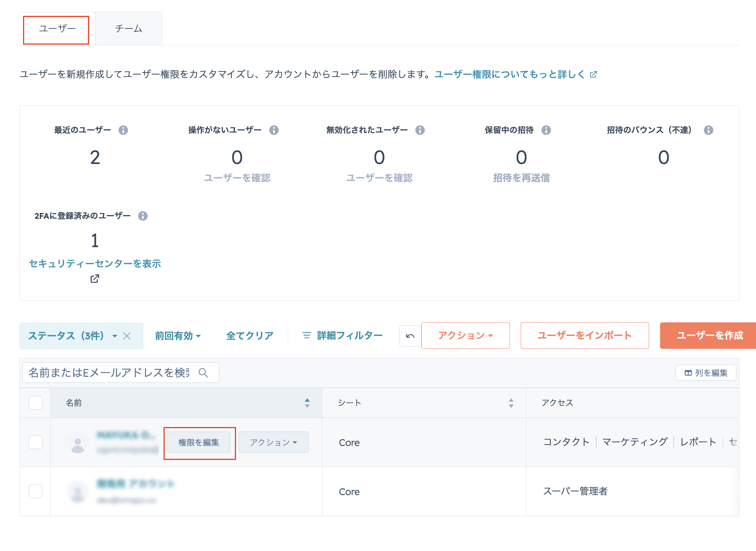Click 列を編集 button
This screenshot has height=551, width=756.
[706, 373]
